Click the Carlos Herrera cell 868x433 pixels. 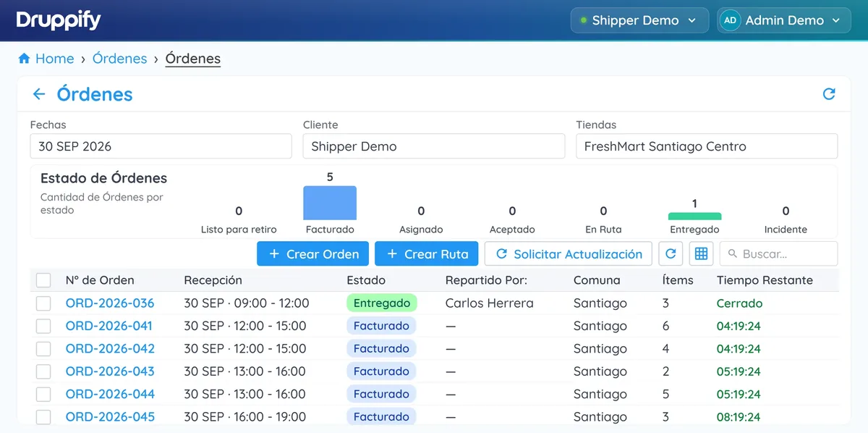pos(490,303)
